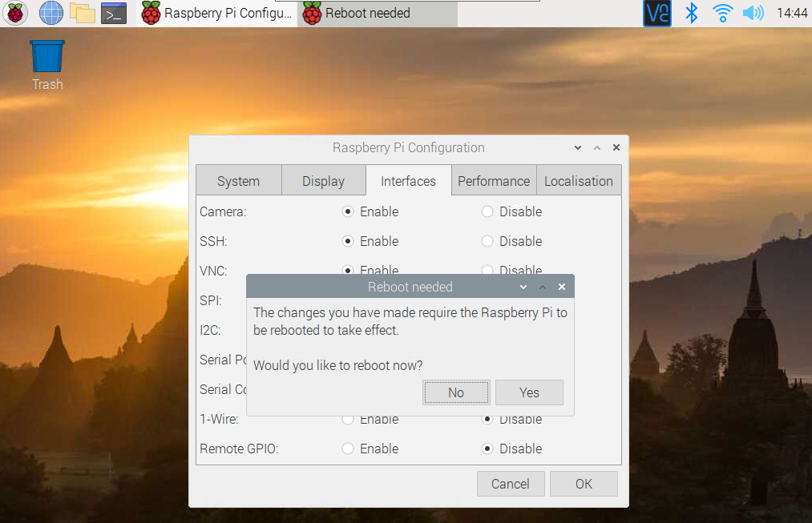
Task: Click the Bluetooth icon in the tray
Action: click(690, 13)
